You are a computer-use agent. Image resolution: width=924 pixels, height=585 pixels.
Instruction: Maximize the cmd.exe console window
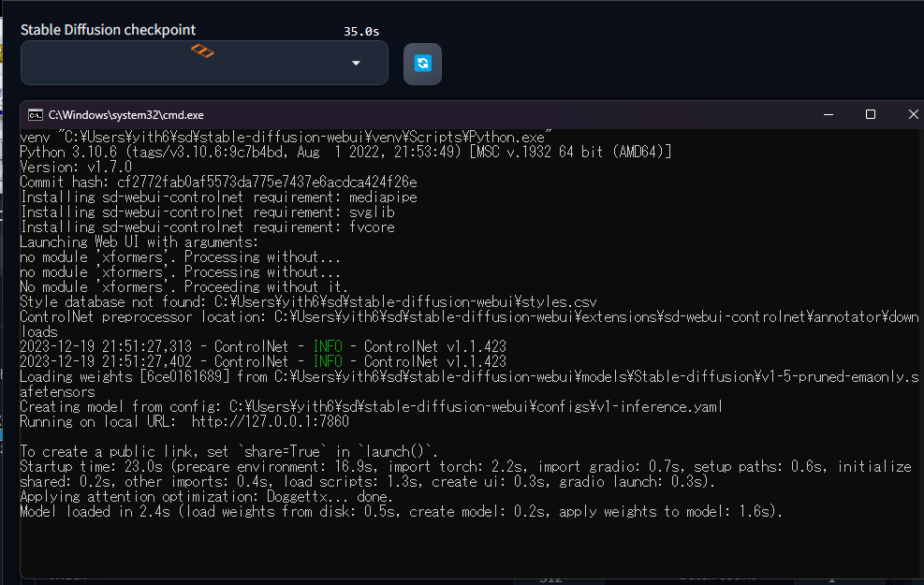[870, 114]
